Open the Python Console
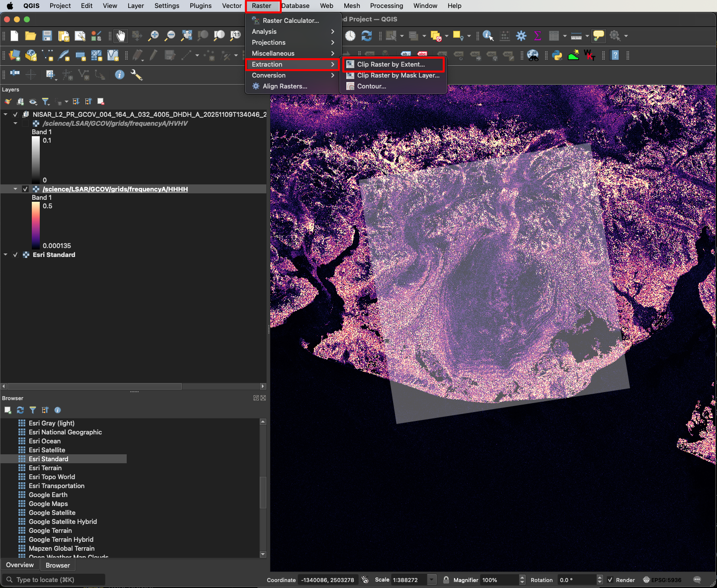Image resolution: width=717 pixels, height=588 pixels. tap(558, 55)
